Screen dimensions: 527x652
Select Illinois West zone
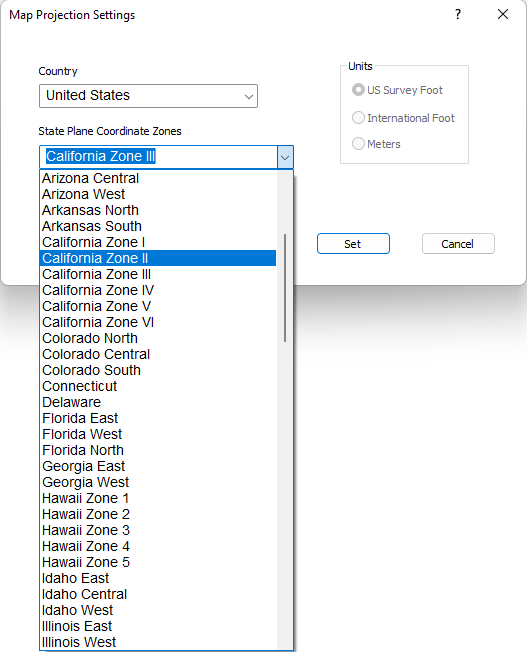[x=158, y=642]
